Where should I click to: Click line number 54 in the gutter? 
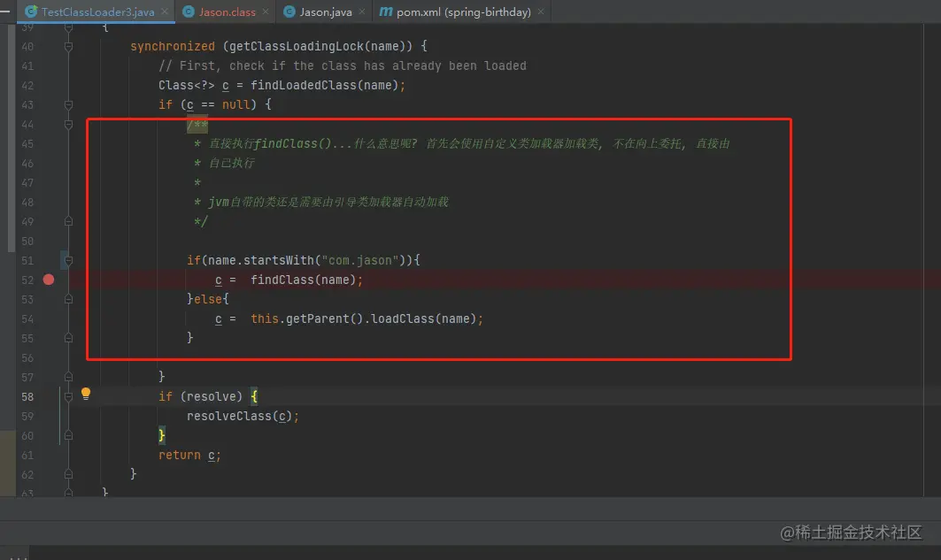tap(27, 319)
